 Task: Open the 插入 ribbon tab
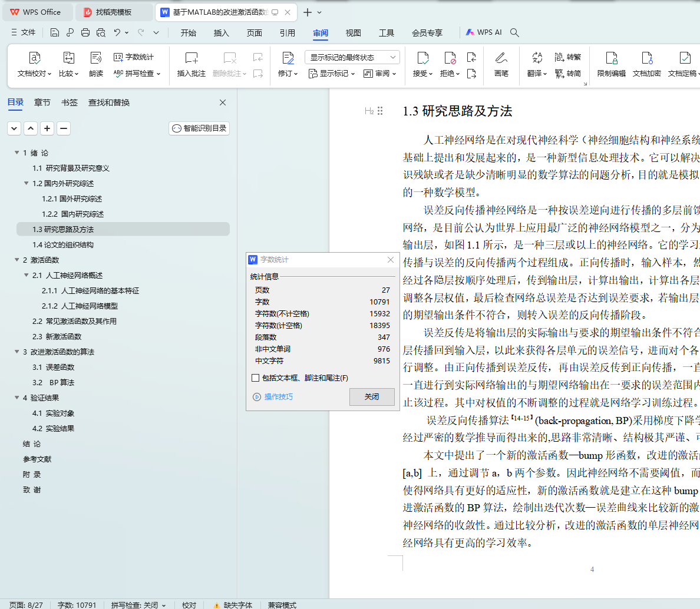(x=221, y=32)
